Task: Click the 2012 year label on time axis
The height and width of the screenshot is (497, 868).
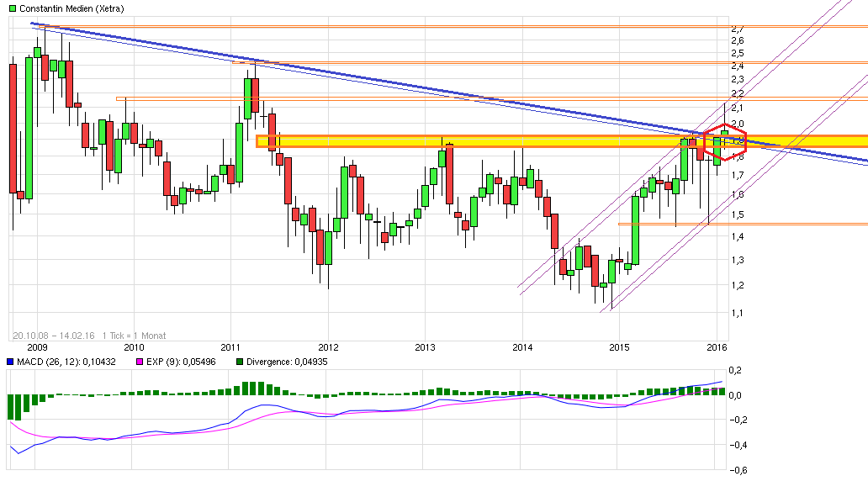Action: (x=328, y=347)
